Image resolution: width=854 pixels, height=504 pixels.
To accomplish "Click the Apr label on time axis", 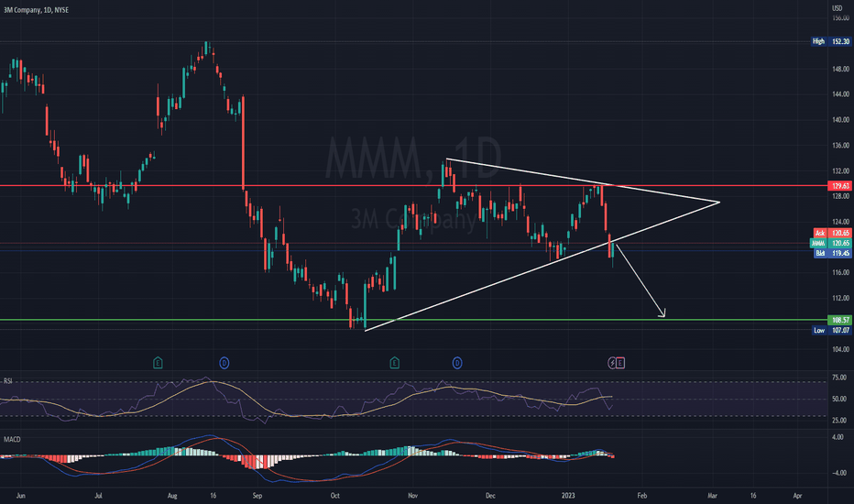I will tap(797, 496).
